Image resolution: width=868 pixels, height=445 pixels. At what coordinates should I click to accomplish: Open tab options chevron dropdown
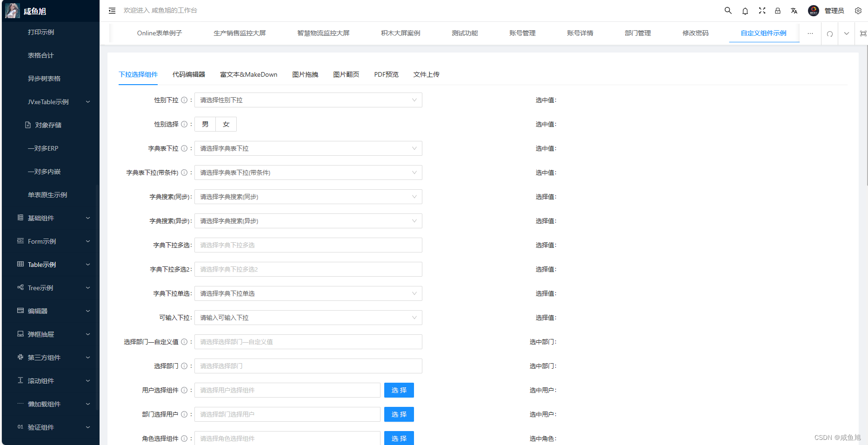click(x=847, y=33)
